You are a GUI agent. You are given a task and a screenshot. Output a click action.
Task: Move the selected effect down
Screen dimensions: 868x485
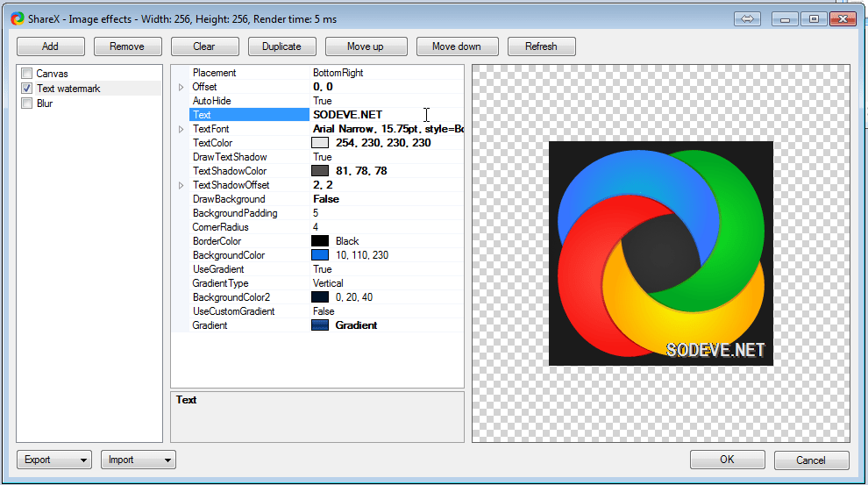pos(458,46)
